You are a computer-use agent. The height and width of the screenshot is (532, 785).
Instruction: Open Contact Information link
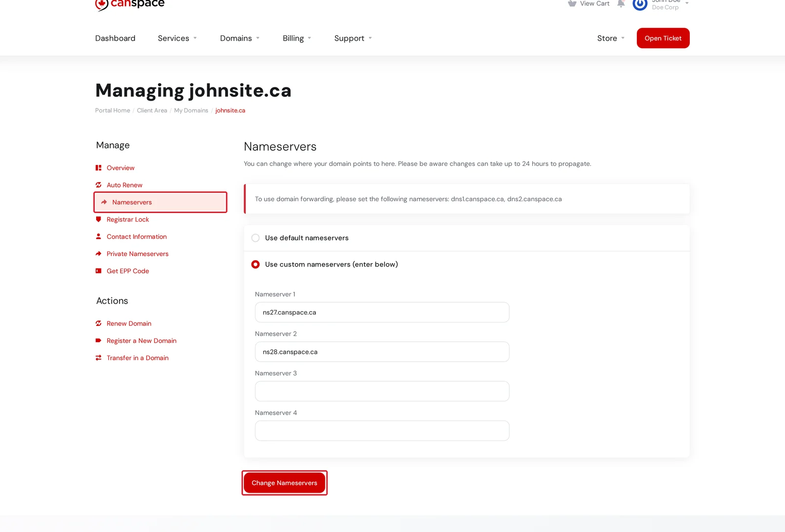137,237
